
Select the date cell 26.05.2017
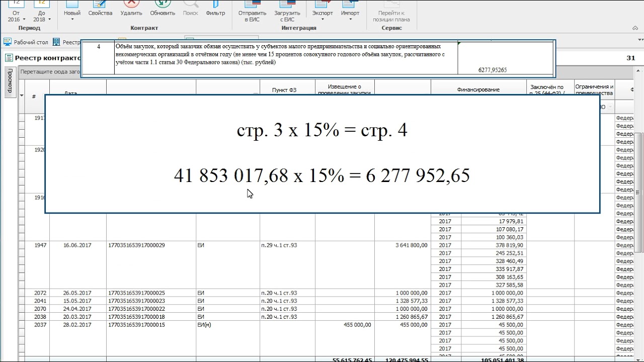click(77, 293)
